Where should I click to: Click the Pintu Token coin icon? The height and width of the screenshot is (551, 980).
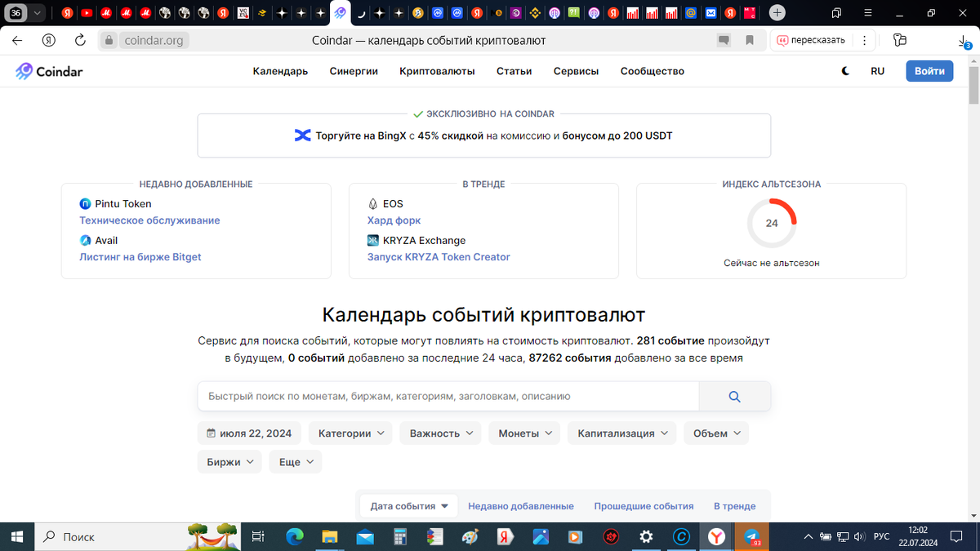85,204
